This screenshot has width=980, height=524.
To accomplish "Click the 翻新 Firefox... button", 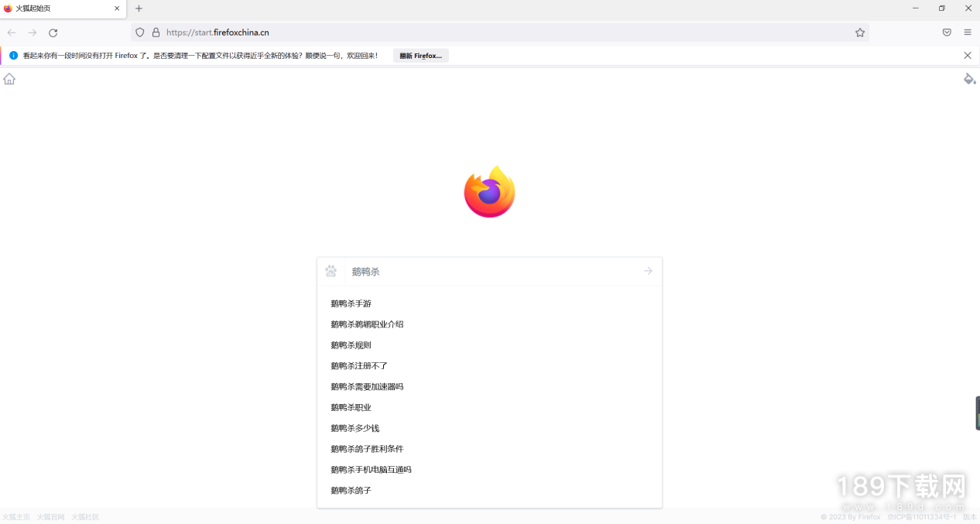I will pos(420,56).
